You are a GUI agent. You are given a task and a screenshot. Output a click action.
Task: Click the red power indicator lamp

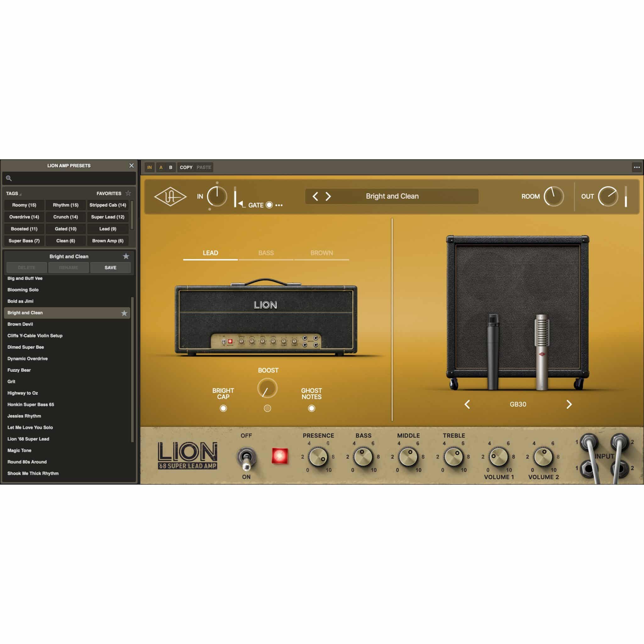[280, 456]
